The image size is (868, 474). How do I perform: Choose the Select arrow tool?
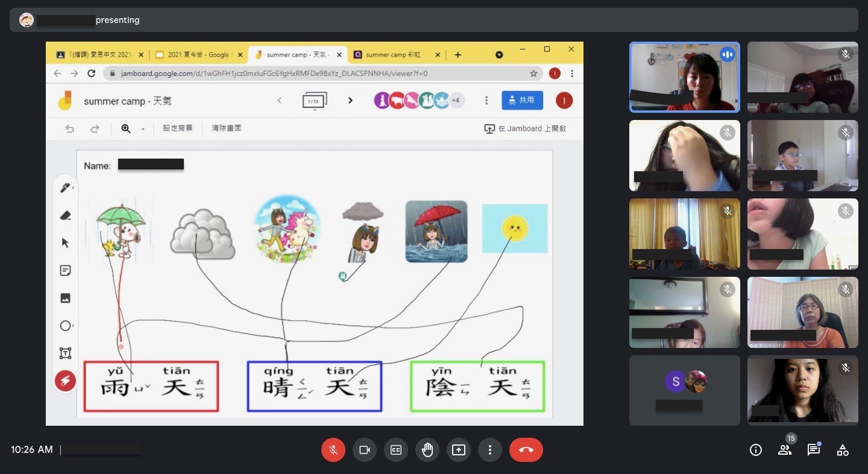(x=66, y=243)
